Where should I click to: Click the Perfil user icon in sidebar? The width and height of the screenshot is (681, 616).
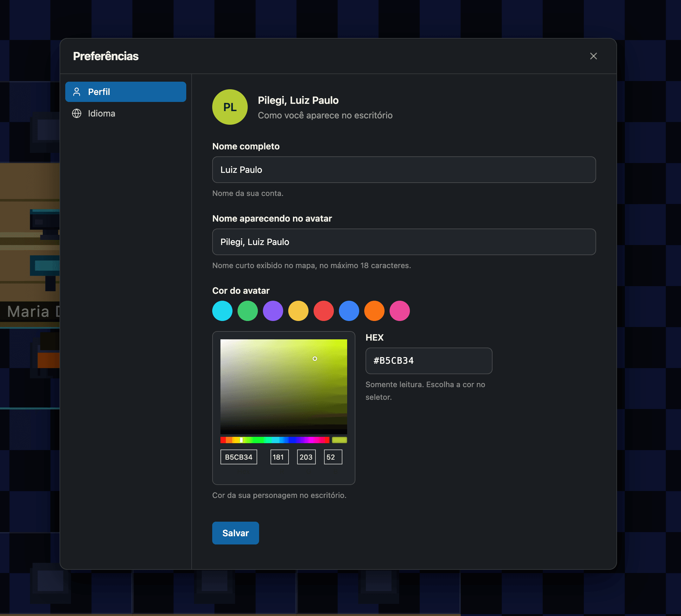[77, 92]
